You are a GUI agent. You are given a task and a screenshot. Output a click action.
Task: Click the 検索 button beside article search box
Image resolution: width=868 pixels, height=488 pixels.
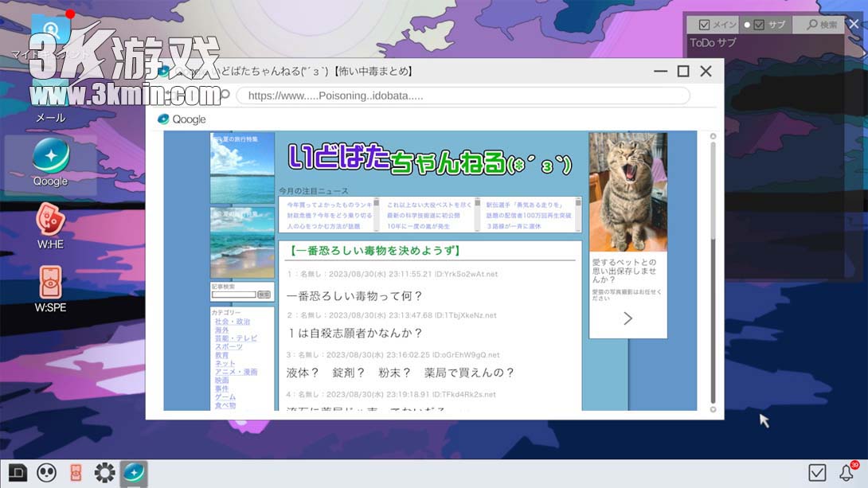(264, 295)
